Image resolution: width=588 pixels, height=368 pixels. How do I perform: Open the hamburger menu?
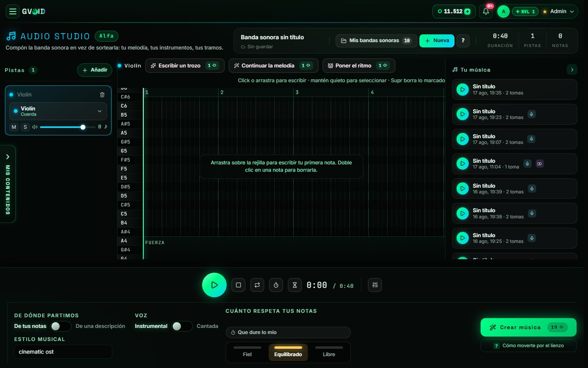(x=13, y=11)
